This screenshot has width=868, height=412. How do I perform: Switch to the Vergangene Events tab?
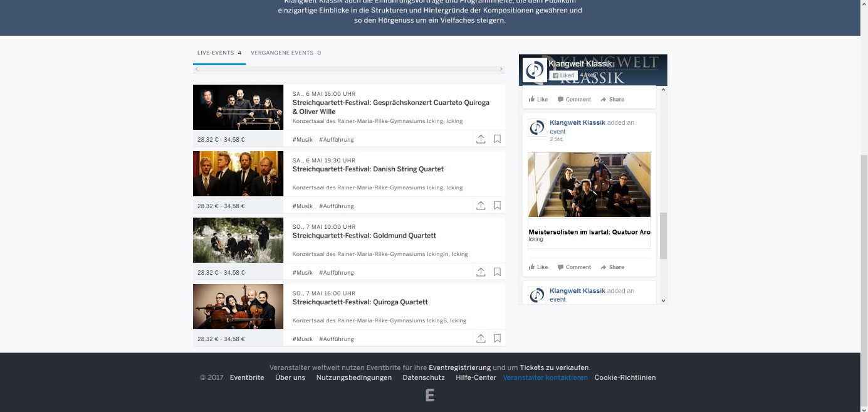coord(286,53)
